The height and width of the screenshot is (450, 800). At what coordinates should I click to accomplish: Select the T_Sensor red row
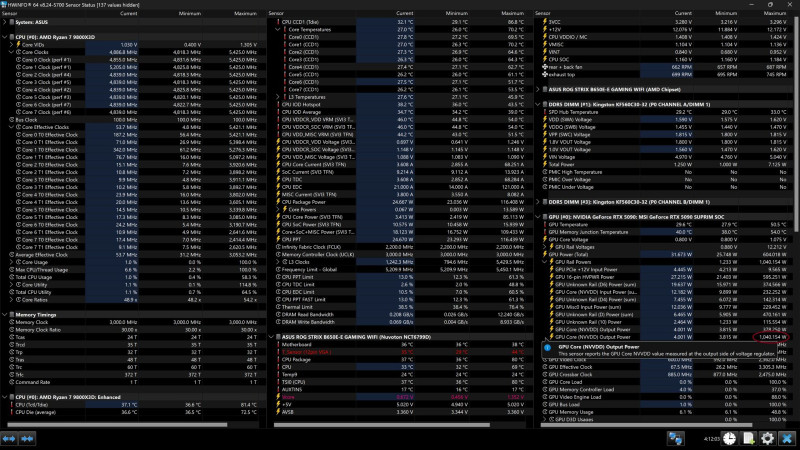pyautogui.click(x=401, y=352)
